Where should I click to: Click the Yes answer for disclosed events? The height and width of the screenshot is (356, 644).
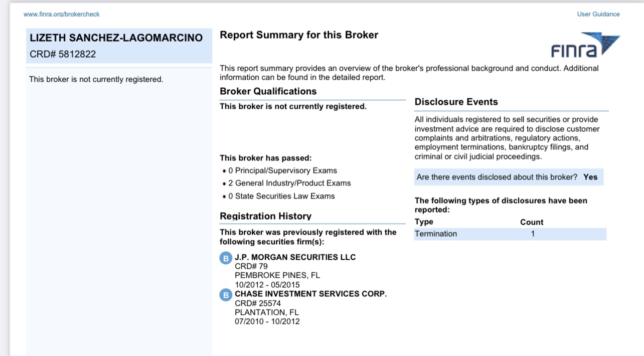tap(590, 177)
